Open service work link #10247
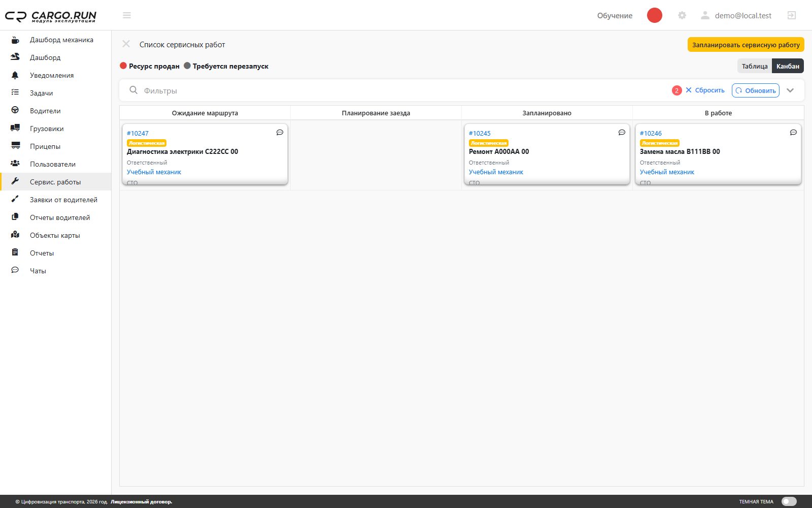812x508 pixels. (x=138, y=133)
